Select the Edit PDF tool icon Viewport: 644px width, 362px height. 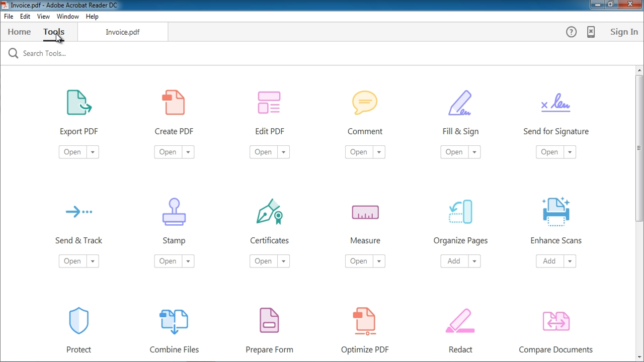[x=269, y=103]
